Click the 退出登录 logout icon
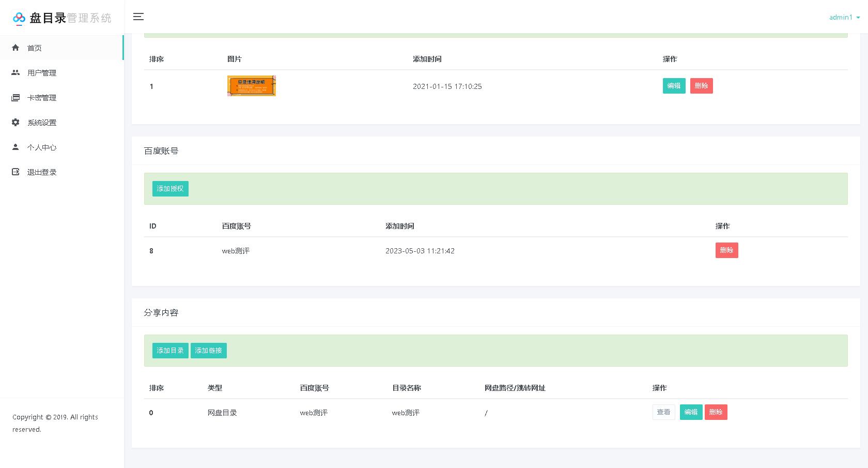The height and width of the screenshot is (468, 868). (16, 172)
